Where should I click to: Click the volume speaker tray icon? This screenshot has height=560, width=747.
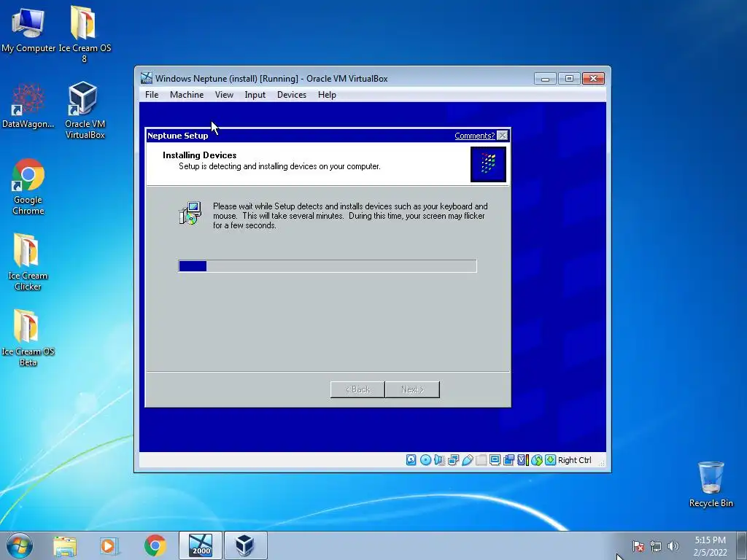pyautogui.click(x=673, y=546)
